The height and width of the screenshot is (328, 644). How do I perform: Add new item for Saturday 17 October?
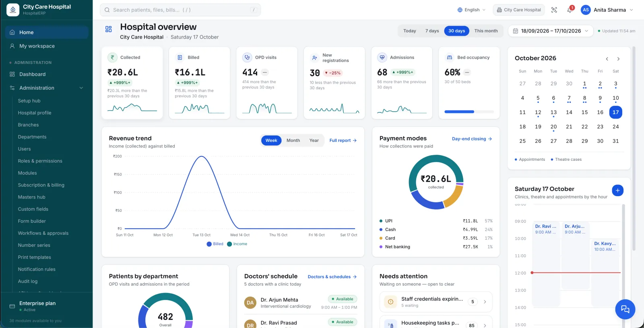point(617,191)
